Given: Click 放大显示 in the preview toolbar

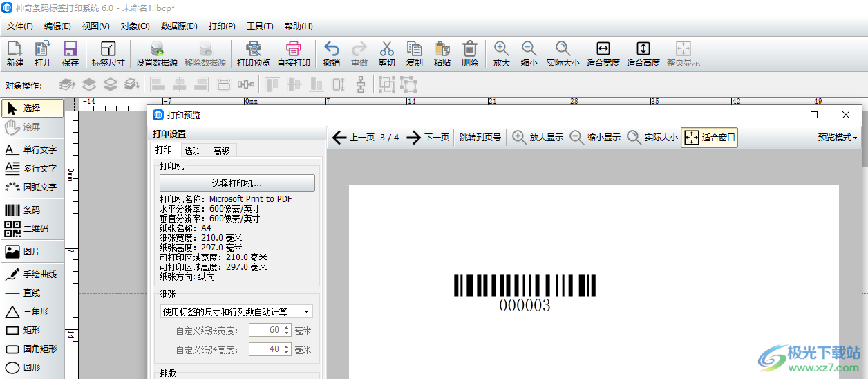Looking at the screenshot, I should [x=538, y=138].
